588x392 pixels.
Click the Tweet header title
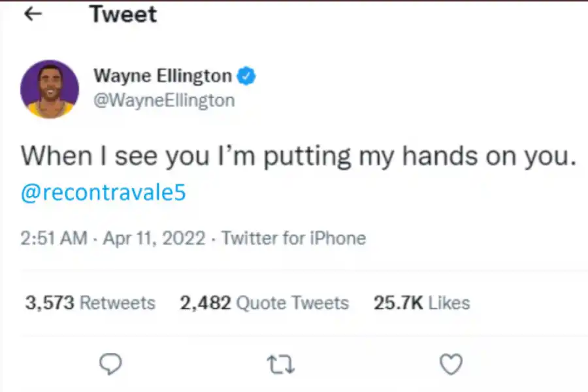click(123, 14)
